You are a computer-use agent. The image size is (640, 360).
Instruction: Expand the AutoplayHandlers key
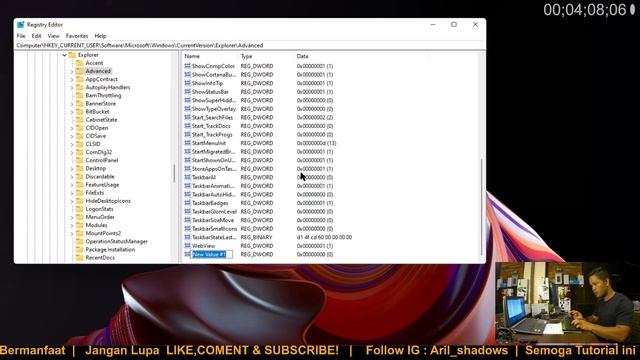pyautogui.click(x=72, y=88)
